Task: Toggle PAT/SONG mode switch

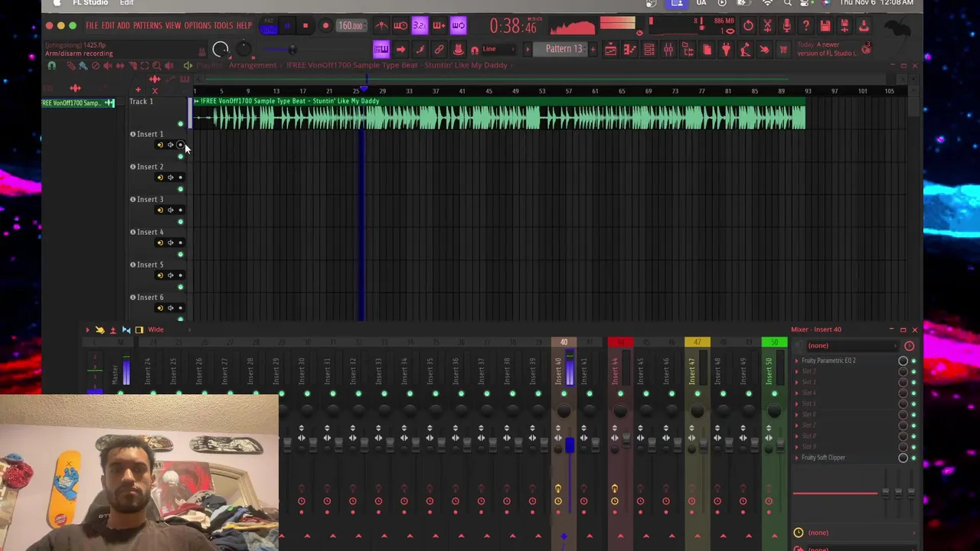Action: point(269,27)
